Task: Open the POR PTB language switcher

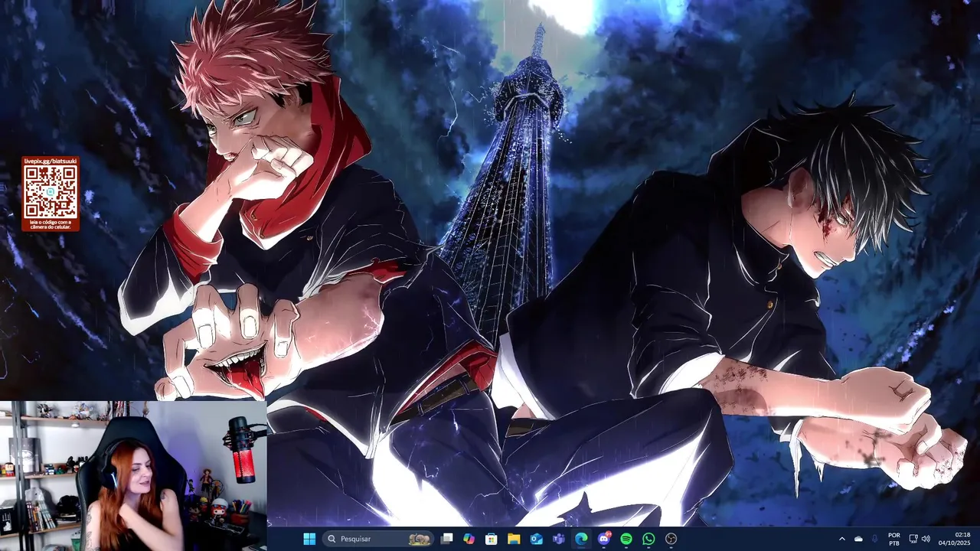Action: (x=894, y=539)
